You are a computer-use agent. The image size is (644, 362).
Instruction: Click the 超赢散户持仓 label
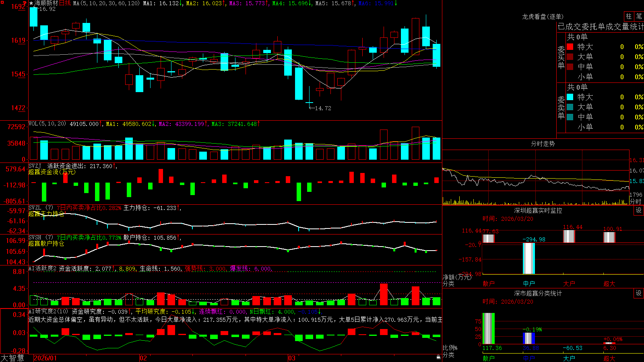pyautogui.click(x=46, y=243)
